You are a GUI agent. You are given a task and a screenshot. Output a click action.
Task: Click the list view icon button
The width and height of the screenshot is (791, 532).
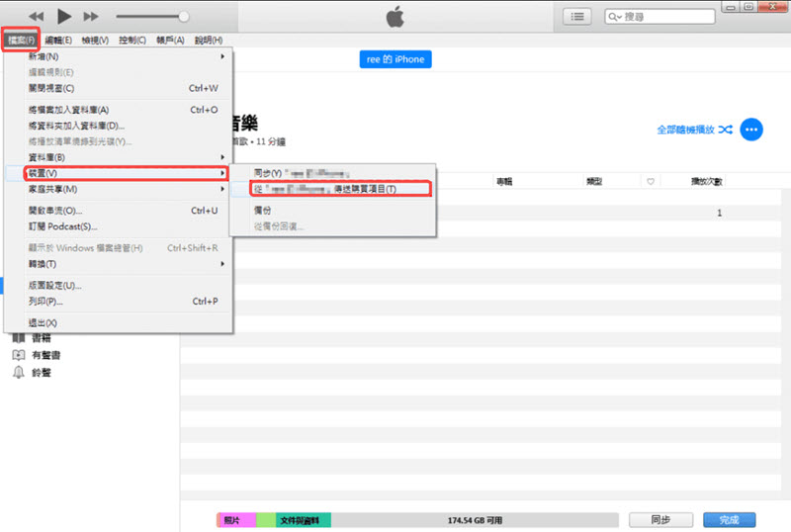pos(578,17)
